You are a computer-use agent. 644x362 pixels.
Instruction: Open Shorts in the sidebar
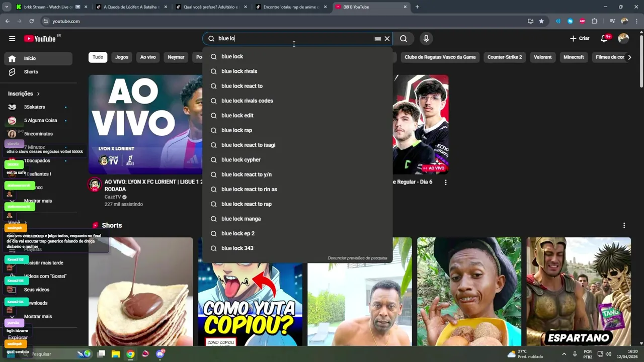click(38, 72)
